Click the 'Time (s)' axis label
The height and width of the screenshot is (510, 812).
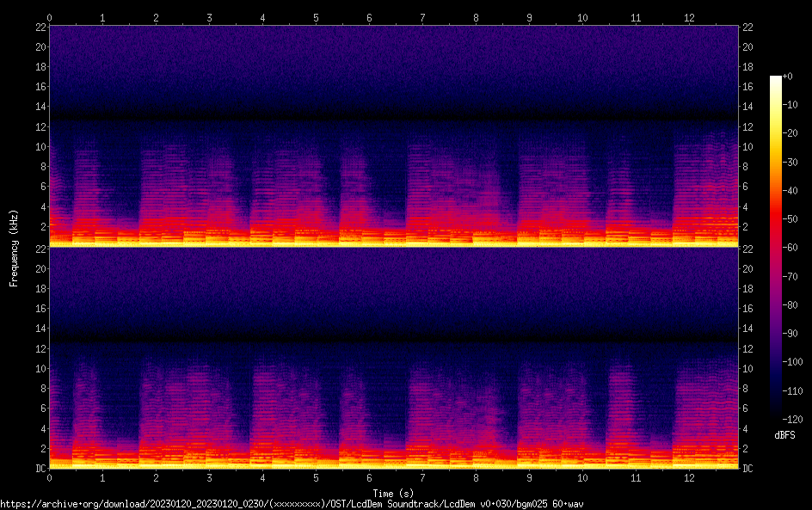tap(395, 493)
